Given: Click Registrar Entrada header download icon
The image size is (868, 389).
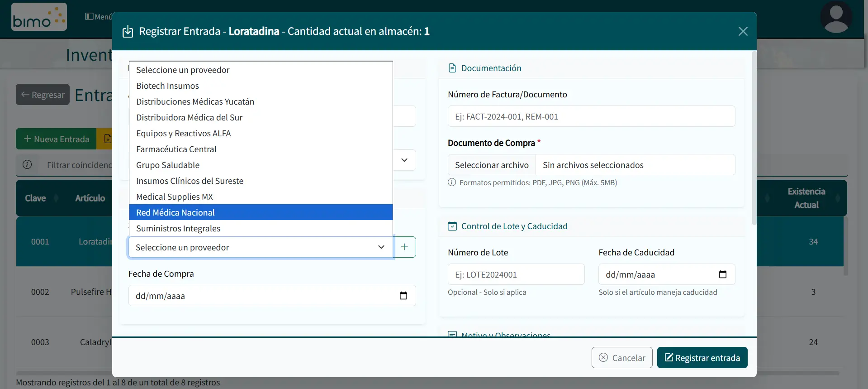Looking at the screenshot, I should (x=128, y=31).
